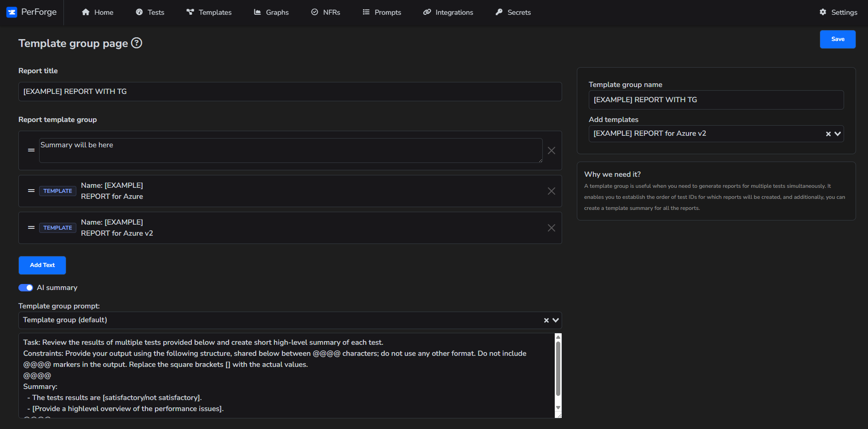
Task: Clear the selected 'REPORT for Azure v2' template
Action: [828, 133]
